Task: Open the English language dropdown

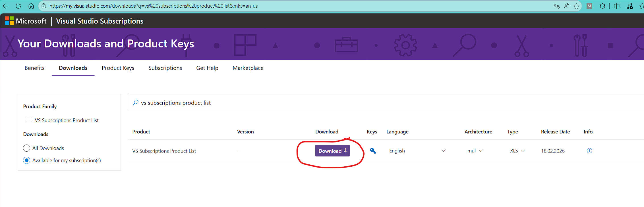Action: [417, 151]
